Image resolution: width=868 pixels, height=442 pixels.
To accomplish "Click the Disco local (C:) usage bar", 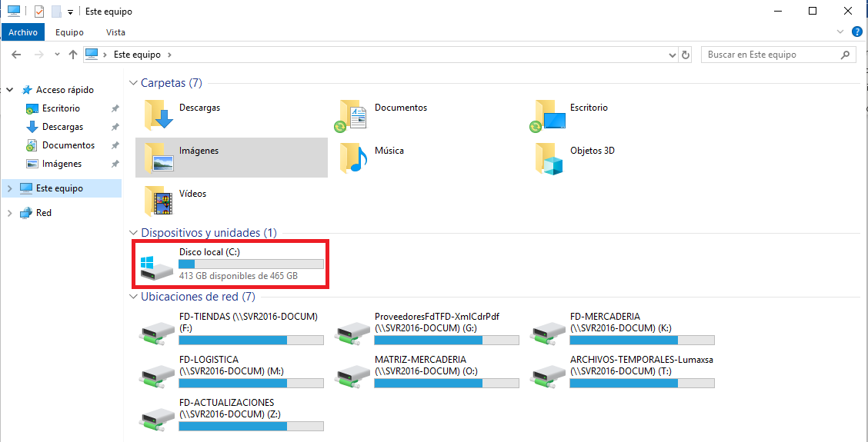I will click(252, 264).
